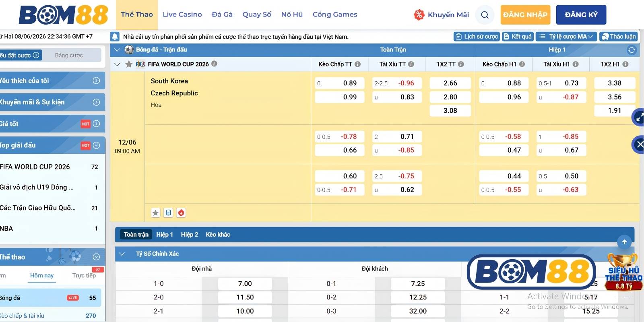Screen dimensions: 644x322
Task: Click the info icon beside FIFA WORLD CUP 2026
Action: click(x=215, y=64)
